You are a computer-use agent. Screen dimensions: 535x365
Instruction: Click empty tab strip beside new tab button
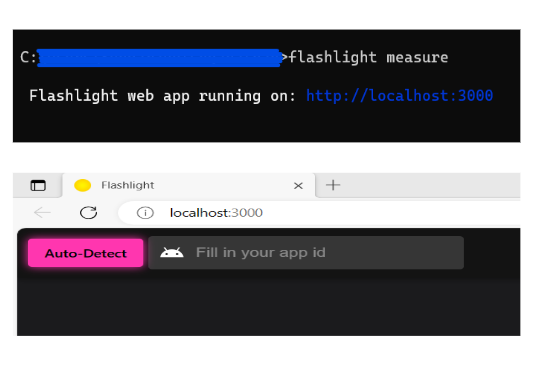[x=432, y=185]
